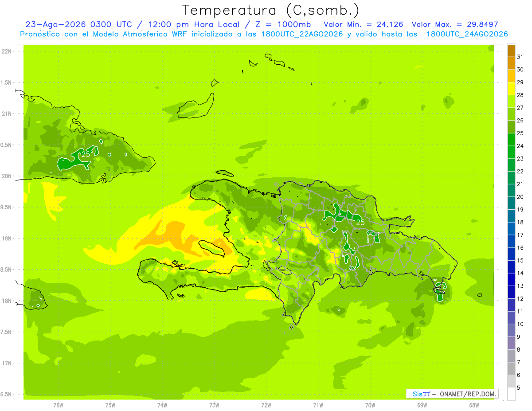
Task: Click the valid-until time '1800UTC_24AGO2026'
Action: [466, 34]
